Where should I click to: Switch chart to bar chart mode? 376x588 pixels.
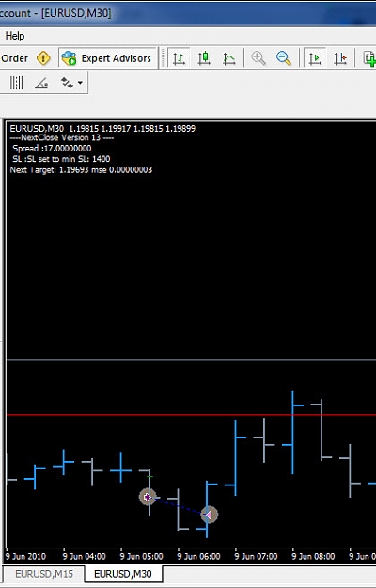tap(179, 58)
